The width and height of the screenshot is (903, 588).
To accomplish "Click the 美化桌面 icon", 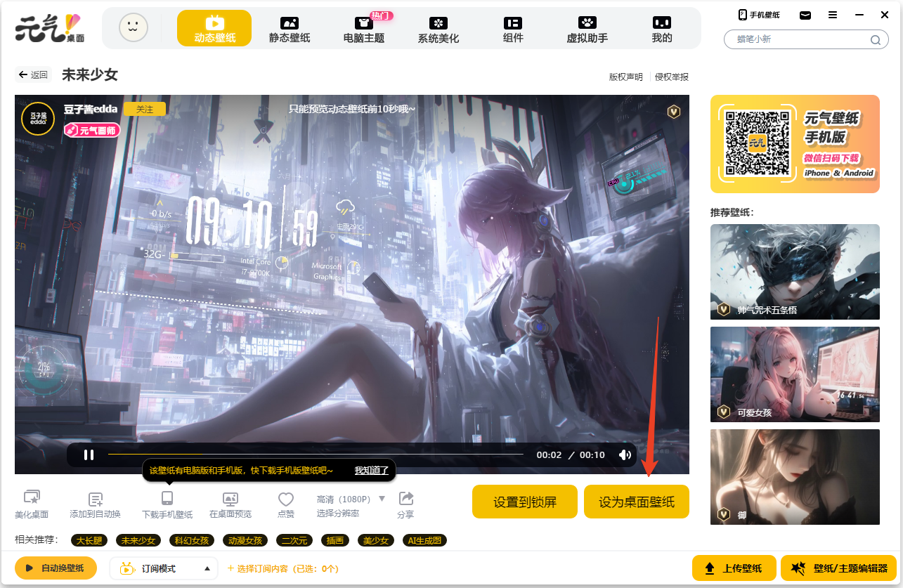I will click(32, 498).
